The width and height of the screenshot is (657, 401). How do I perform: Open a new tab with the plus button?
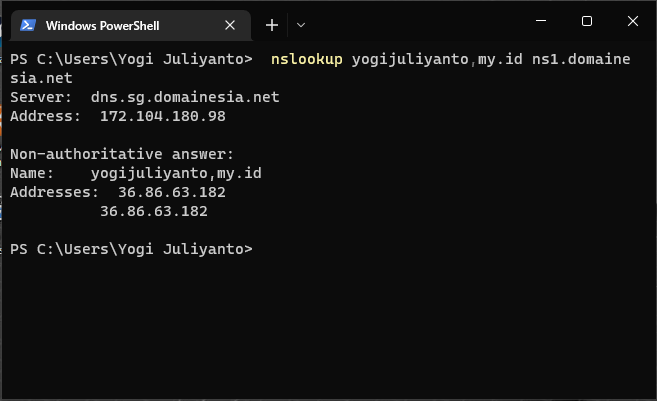tap(271, 25)
